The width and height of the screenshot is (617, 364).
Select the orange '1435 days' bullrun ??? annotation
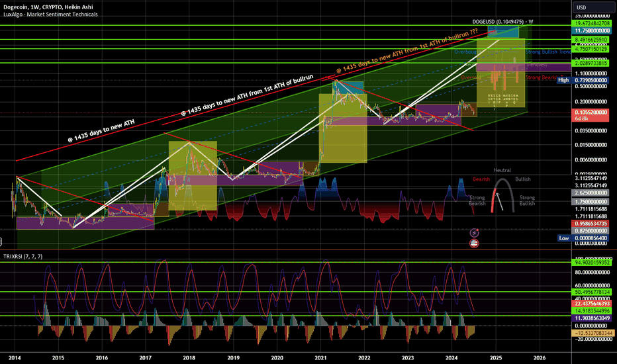(x=407, y=51)
